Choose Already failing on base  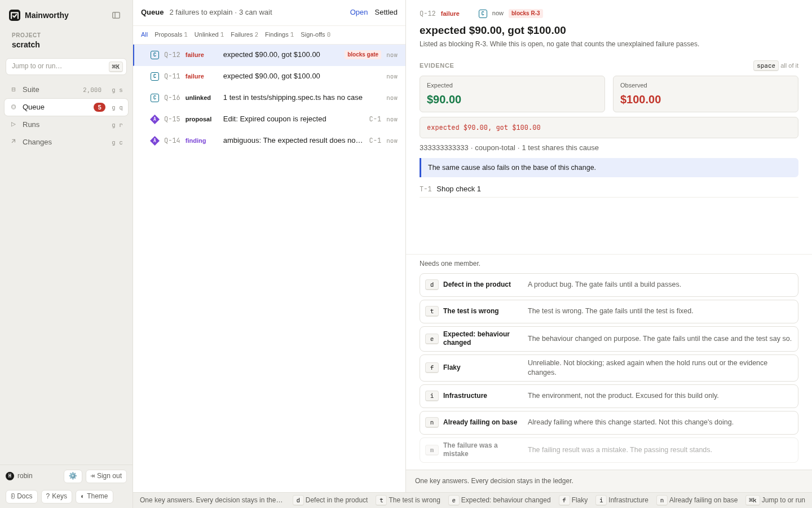tap(609, 423)
